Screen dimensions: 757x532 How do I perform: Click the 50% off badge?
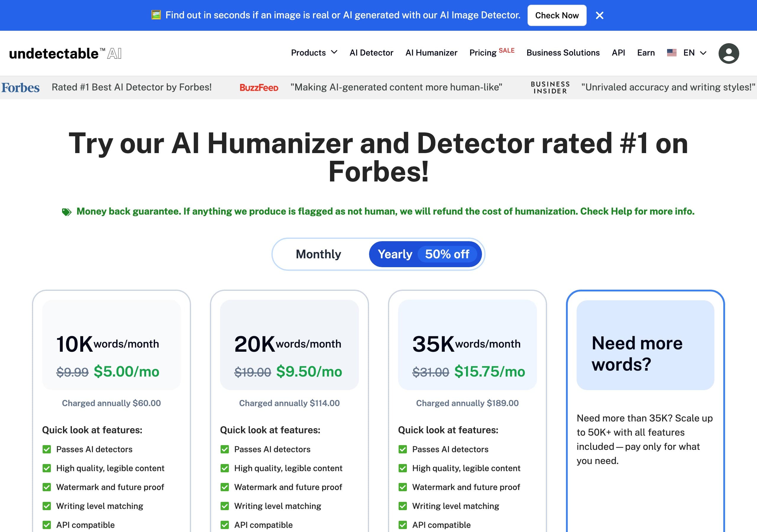tap(447, 254)
